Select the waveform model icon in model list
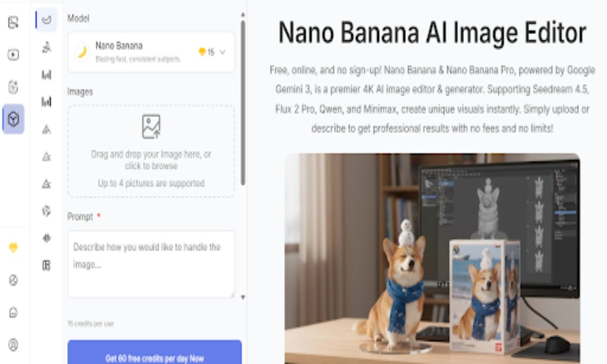This screenshot has width=607, height=364. coord(46,238)
